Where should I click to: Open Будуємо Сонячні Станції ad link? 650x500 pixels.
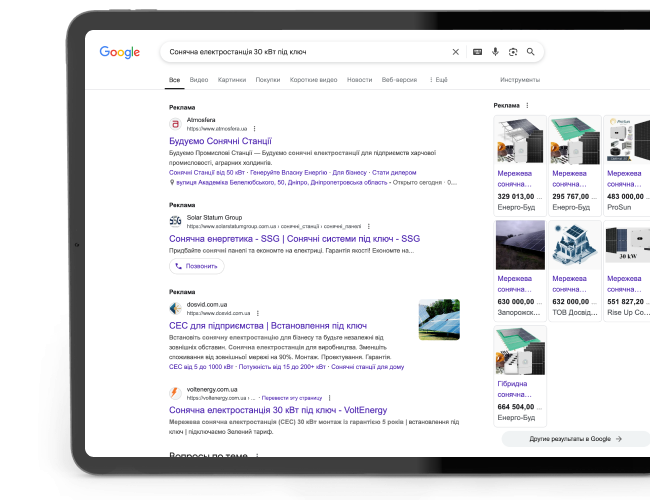pos(220,141)
